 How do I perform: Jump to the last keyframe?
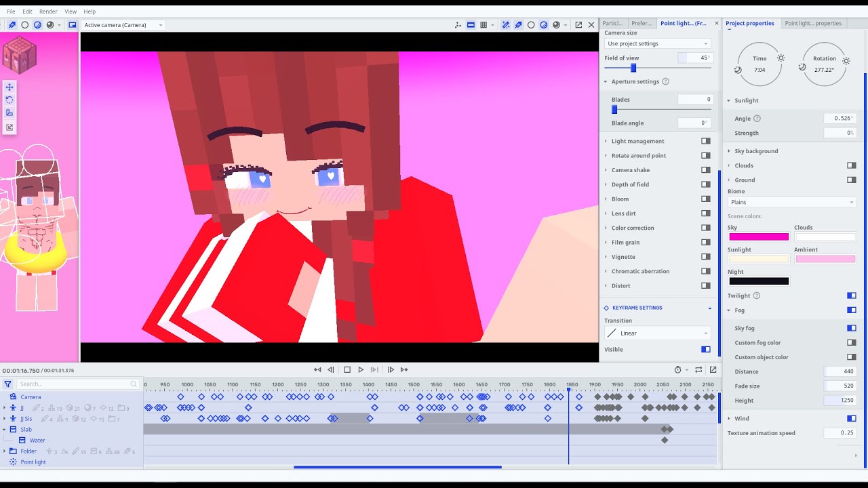coord(404,369)
